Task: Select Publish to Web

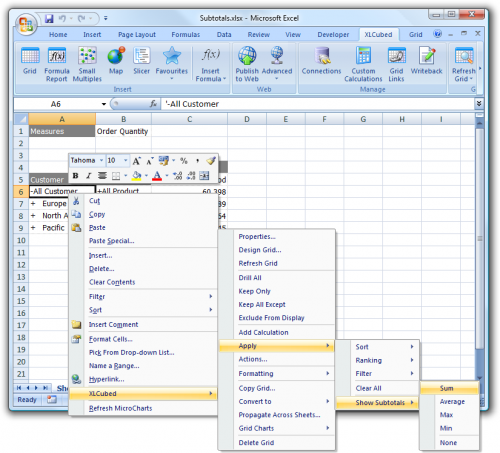Action: coord(247,64)
